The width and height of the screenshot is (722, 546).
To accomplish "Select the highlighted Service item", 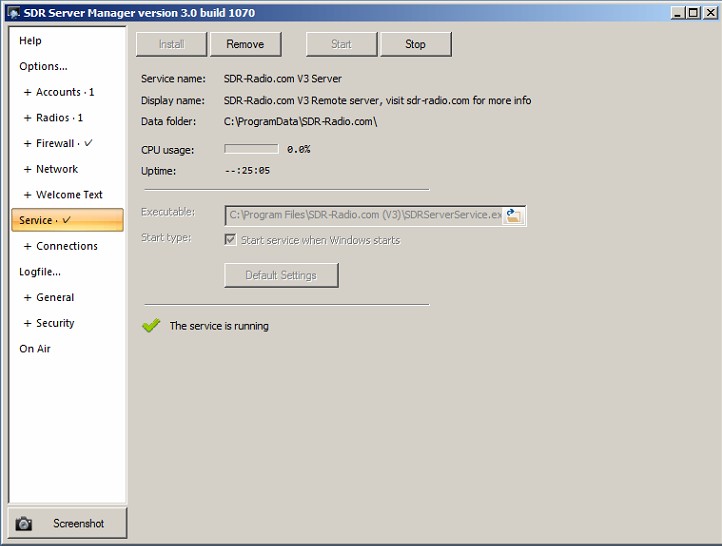I will (68, 220).
